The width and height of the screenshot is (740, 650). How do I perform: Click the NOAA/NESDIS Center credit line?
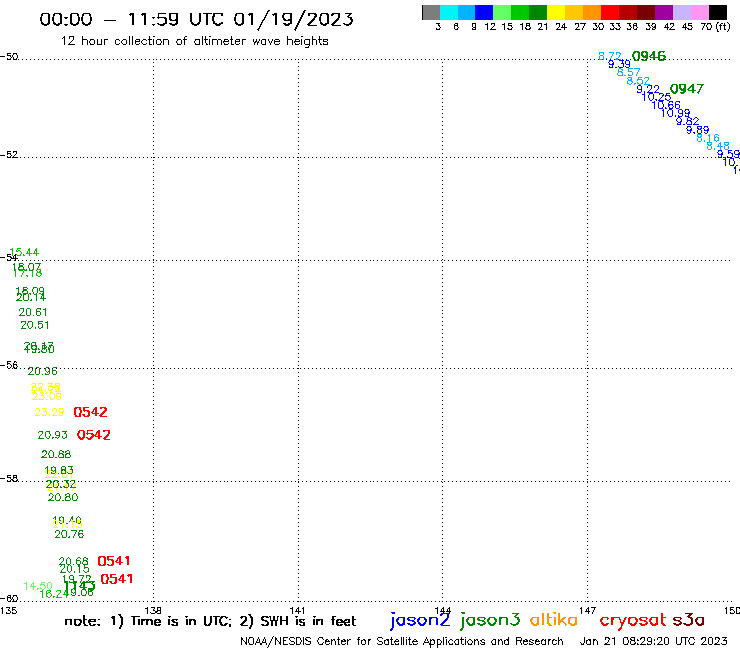point(402,641)
